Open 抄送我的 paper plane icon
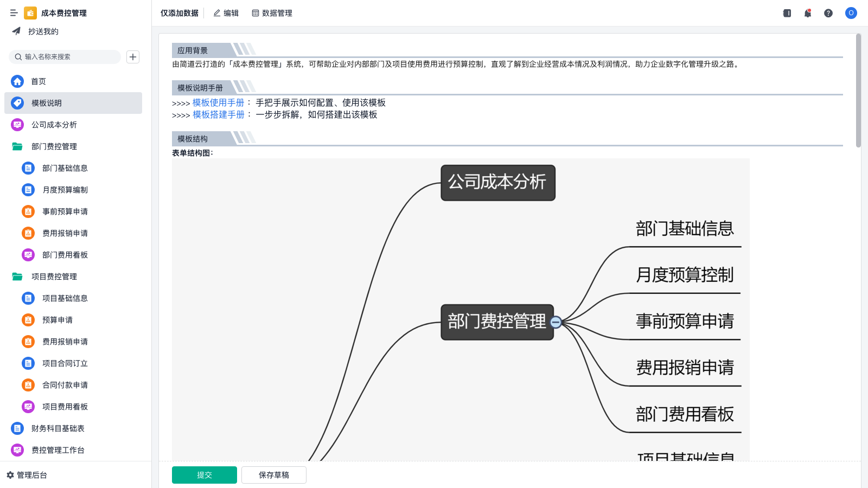868x488 pixels. [x=16, y=31]
